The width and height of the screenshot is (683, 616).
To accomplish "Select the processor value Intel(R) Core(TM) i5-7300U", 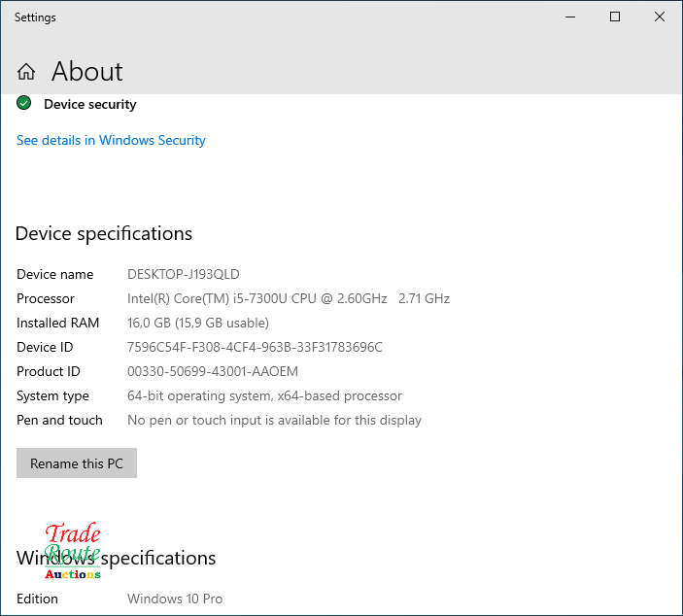I will 289,298.
